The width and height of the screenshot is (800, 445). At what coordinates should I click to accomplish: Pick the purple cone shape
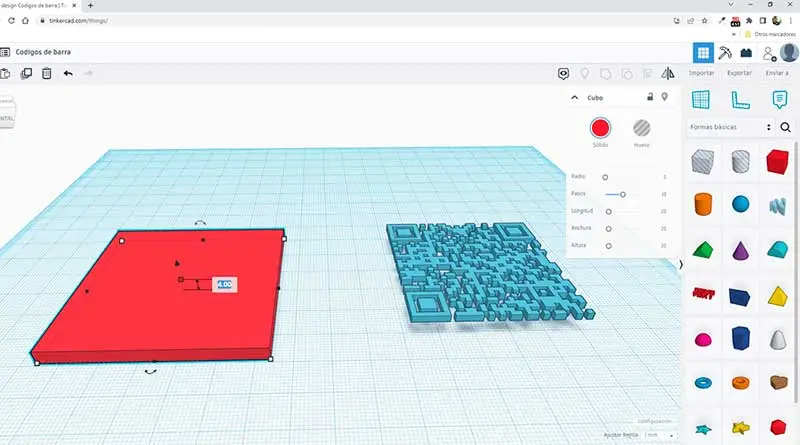click(740, 251)
